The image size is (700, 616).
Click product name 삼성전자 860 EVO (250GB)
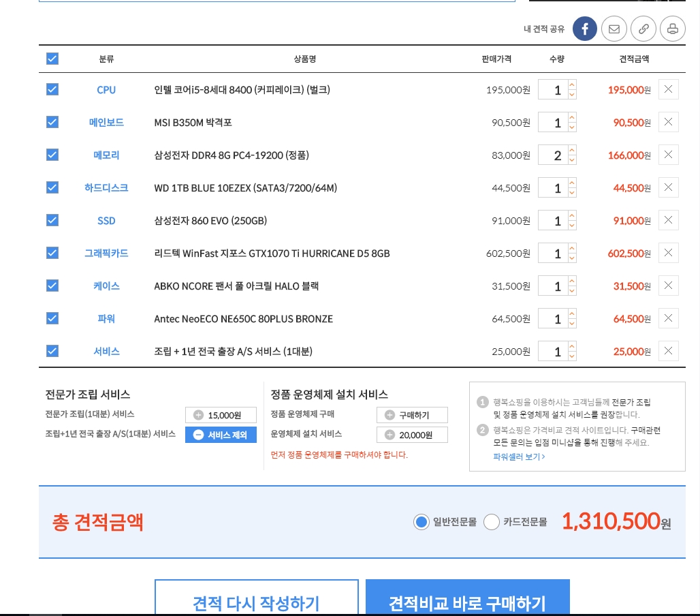(x=210, y=221)
